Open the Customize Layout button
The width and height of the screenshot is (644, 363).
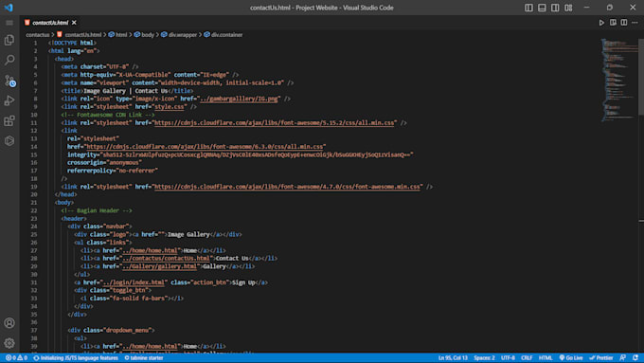[568, 8]
